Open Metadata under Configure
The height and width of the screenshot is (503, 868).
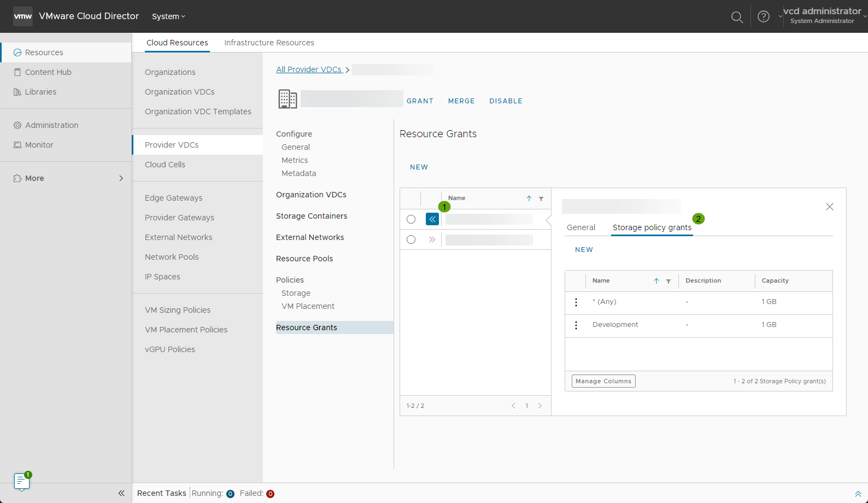pos(298,173)
